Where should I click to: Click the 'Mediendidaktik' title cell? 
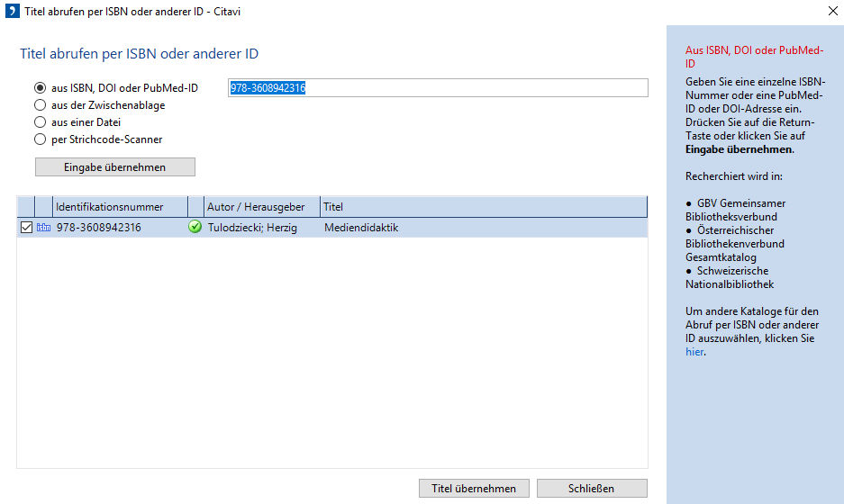(361, 228)
